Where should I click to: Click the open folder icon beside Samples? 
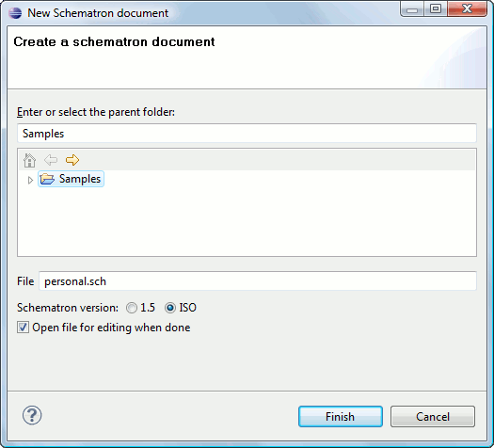point(47,179)
